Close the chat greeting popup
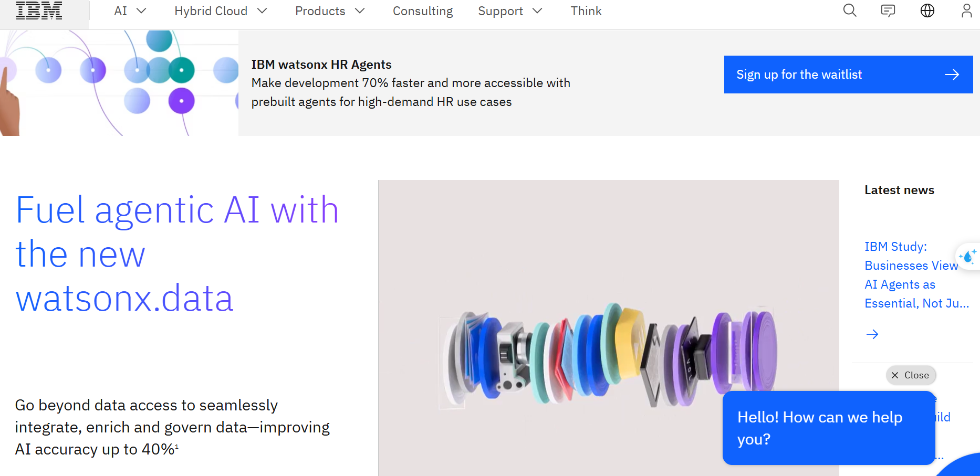This screenshot has width=980, height=476. pyautogui.click(x=911, y=375)
